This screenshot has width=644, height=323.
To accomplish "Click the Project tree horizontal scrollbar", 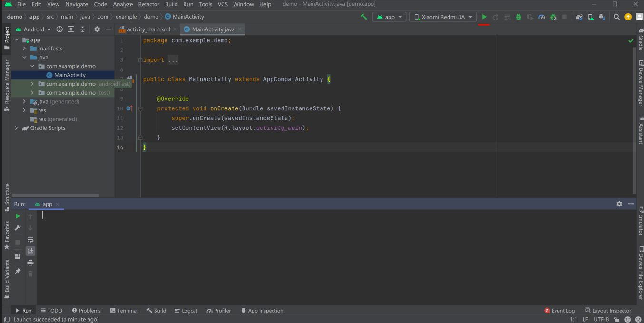I will (x=55, y=195).
